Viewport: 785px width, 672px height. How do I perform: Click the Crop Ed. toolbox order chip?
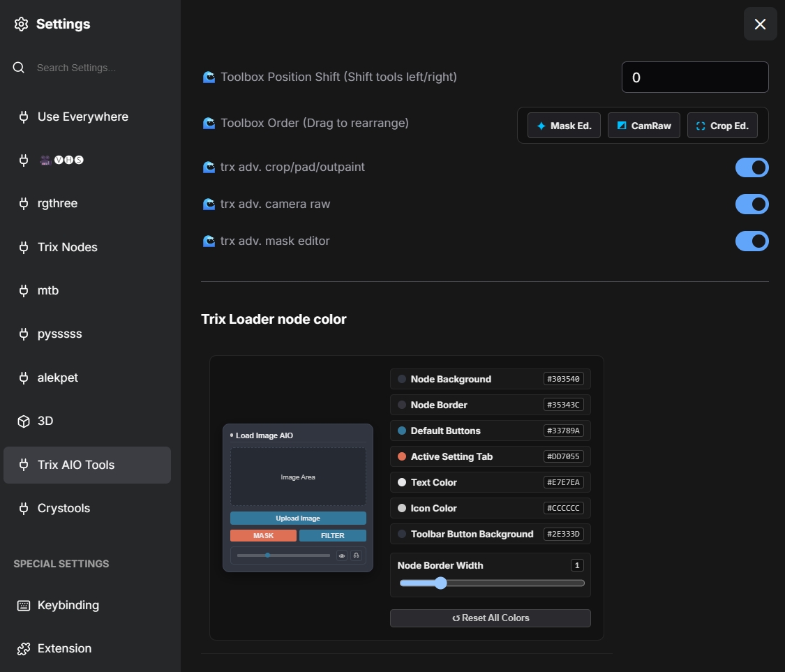722,126
